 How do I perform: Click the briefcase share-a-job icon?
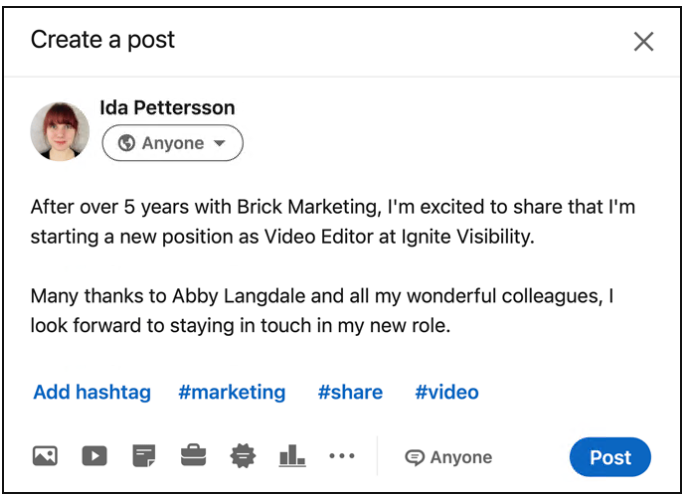click(x=193, y=457)
